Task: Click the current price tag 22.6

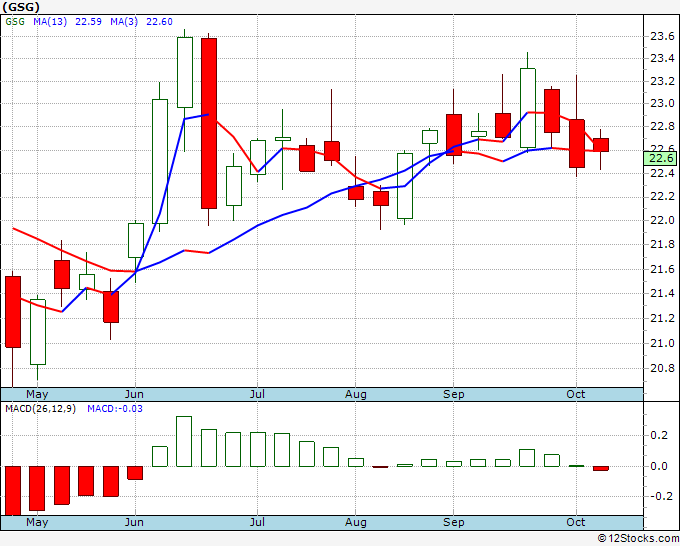Action: (660, 158)
